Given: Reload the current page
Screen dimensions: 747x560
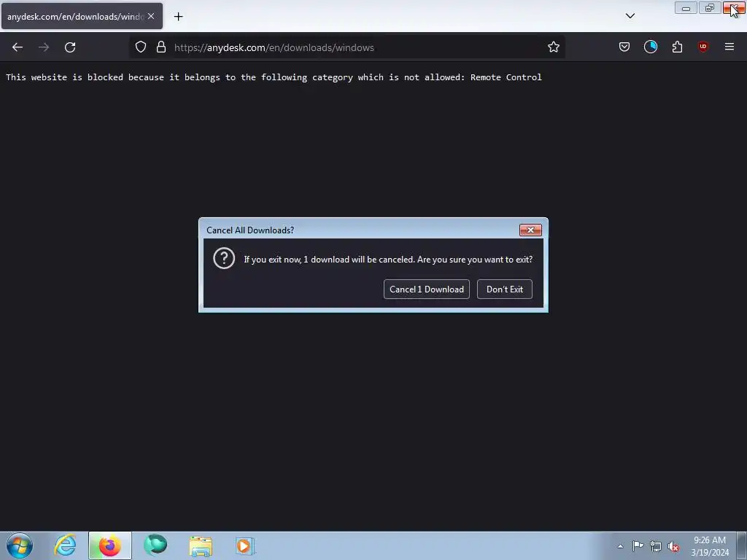Looking at the screenshot, I should (70, 47).
